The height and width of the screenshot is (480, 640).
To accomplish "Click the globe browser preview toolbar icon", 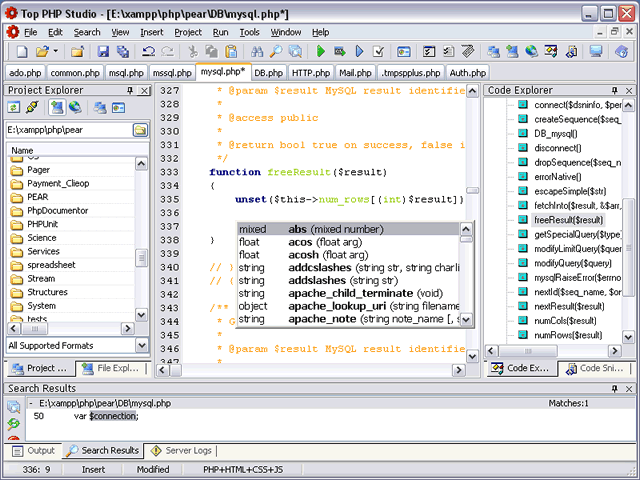I will point(531,51).
